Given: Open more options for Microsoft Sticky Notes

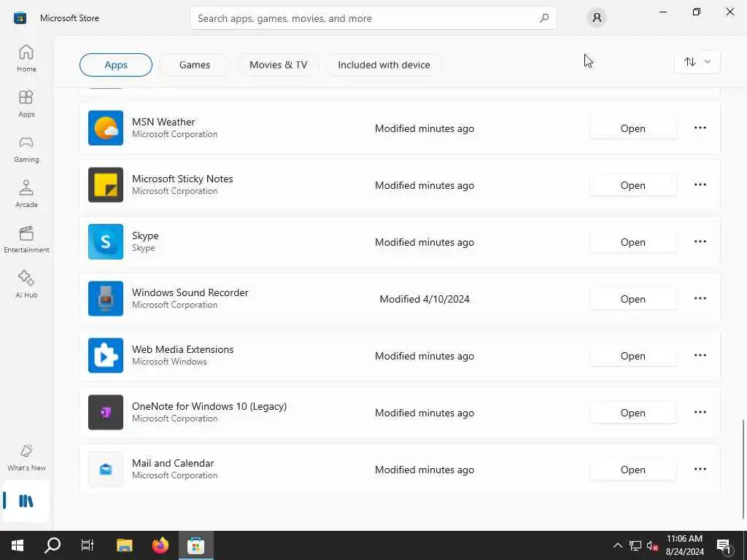Looking at the screenshot, I should [700, 184].
